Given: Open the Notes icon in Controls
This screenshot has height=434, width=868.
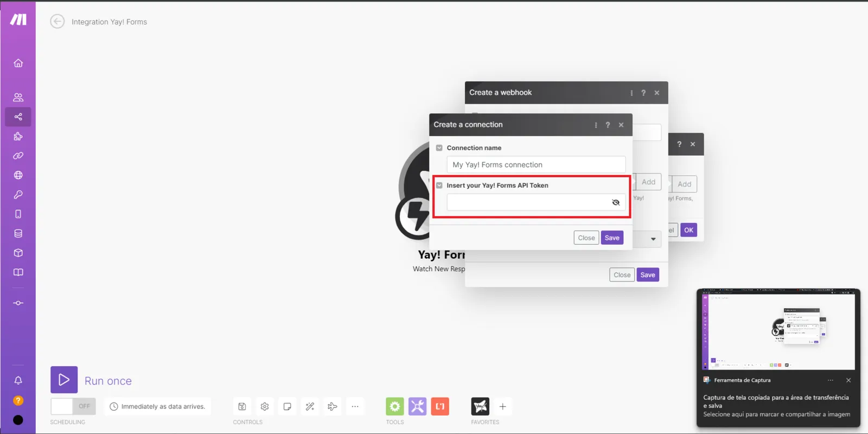Looking at the screenshot, I should [x=288, y=406].
